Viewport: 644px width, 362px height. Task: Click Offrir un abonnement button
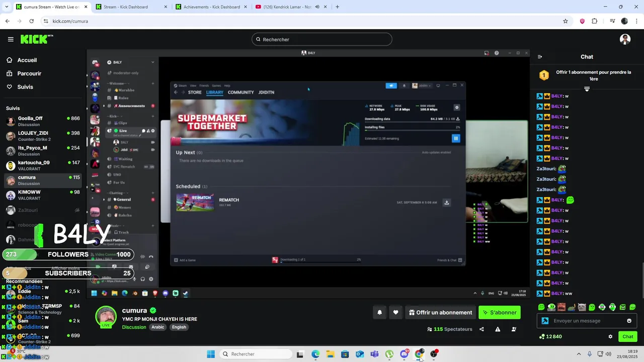(440, 312)
